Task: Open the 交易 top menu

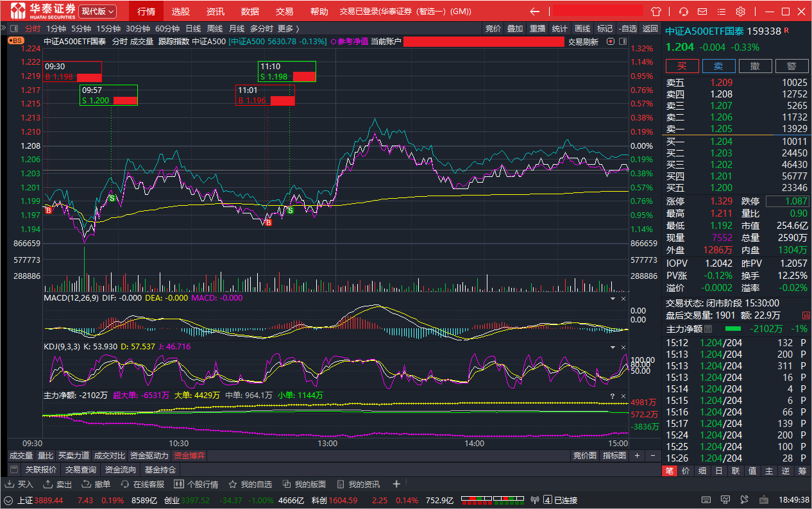Action: 284,12
